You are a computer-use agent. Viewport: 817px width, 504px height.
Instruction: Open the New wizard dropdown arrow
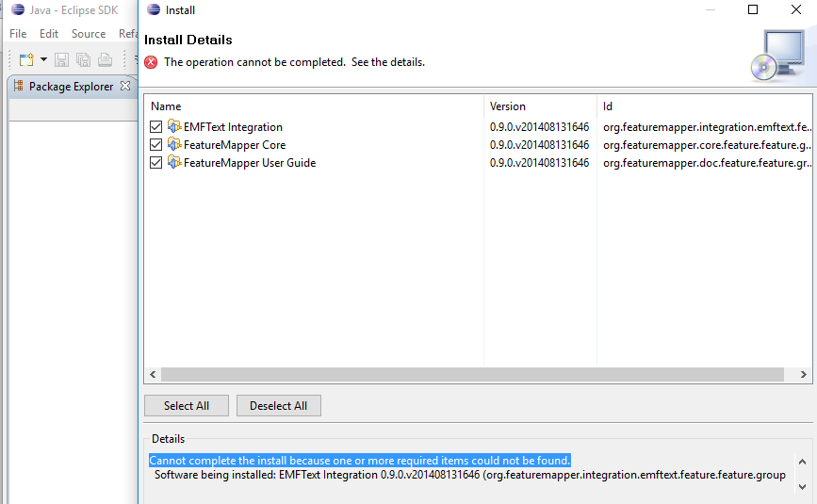[x=43, y=59]
